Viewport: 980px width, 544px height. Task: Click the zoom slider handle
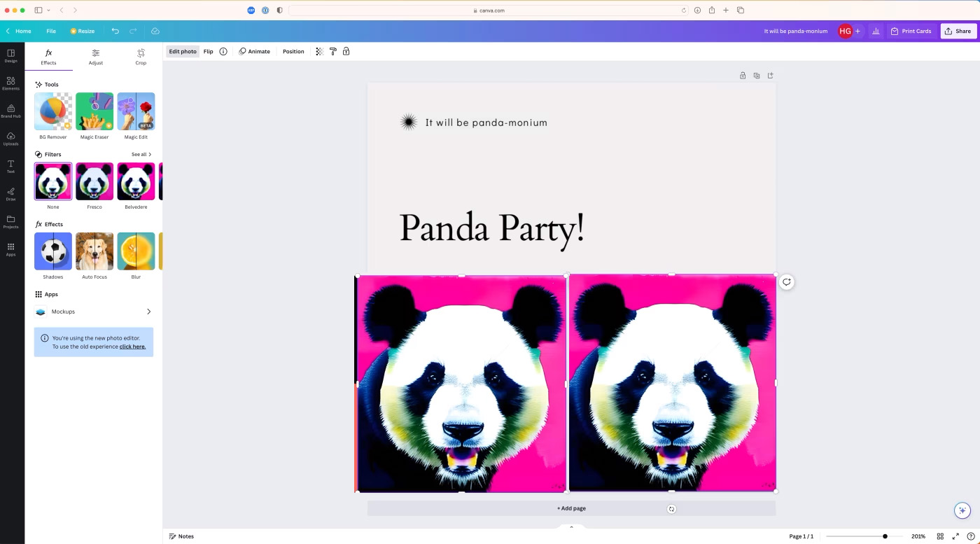[x=885, y=536]
